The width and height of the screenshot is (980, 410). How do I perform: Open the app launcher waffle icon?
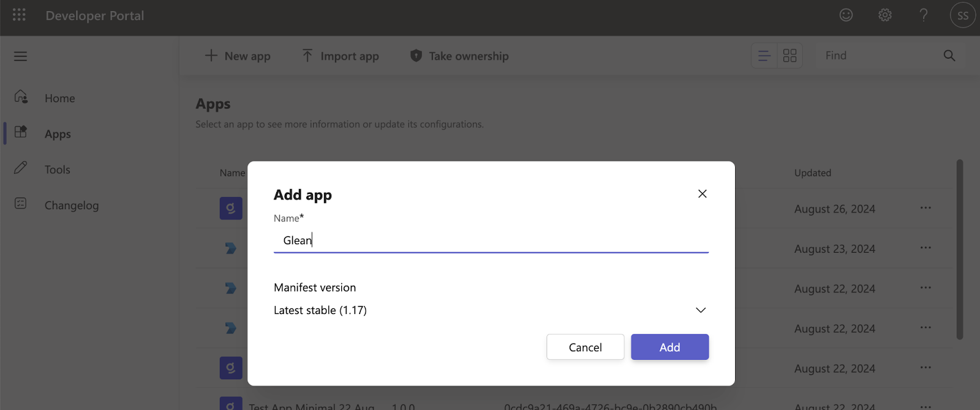click(19, 15)
